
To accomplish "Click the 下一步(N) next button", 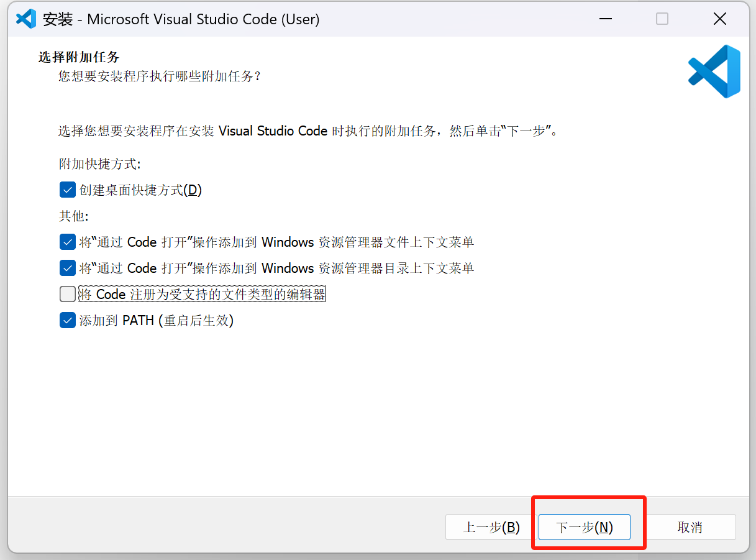I will 584,527.
